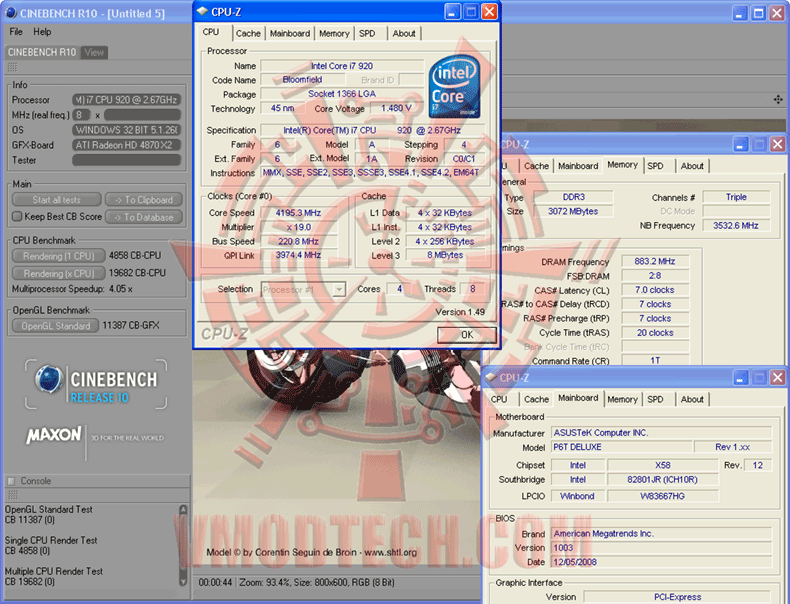Image resolution: width=790 pixels, height=604 pixels.
Task: Switch to the CINEBENCH R10 tab
Action: tap(42, 52)
